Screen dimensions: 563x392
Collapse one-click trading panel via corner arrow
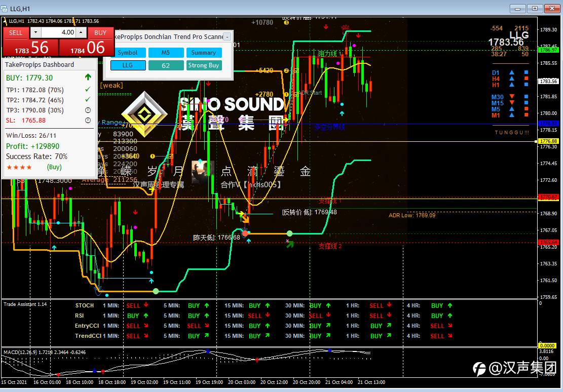pos(5,21)
